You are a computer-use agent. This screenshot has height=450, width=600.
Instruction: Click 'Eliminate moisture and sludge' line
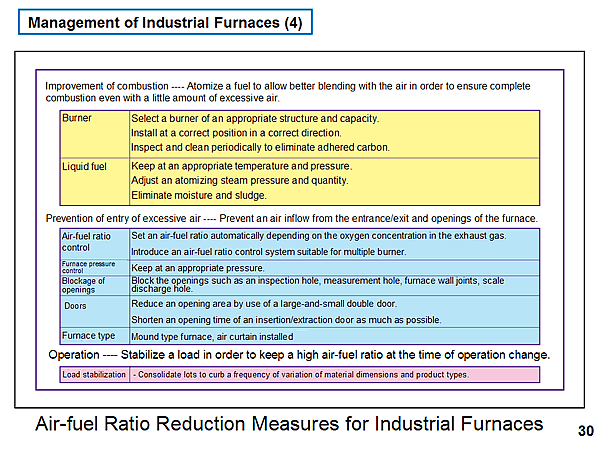pyautogui.click(x=199, y=196)
